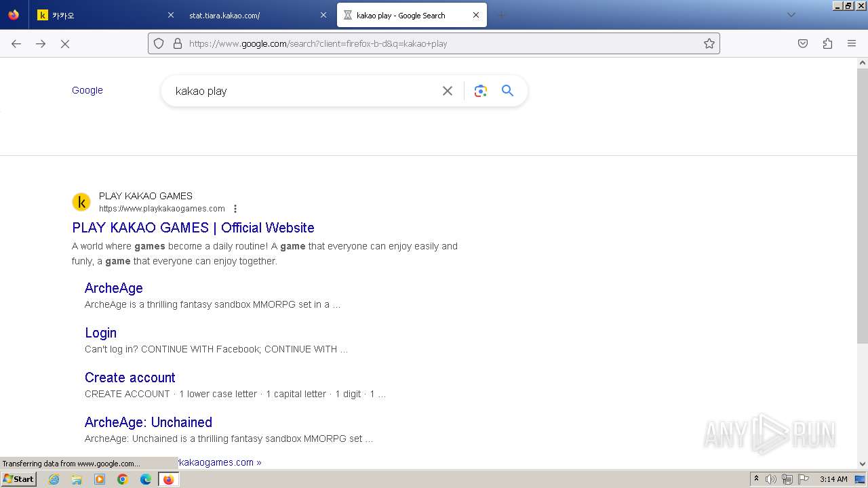Image resolution: width=868 pixels, height=488 pixels.
Task: Select Firefox taskbar button
Action: tap(168, 479)
